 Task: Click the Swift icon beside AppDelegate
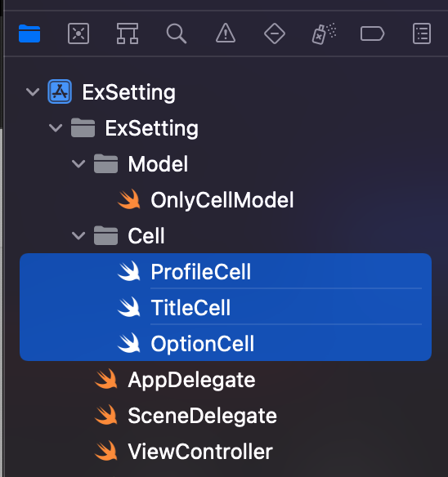[x=106, y=379]
